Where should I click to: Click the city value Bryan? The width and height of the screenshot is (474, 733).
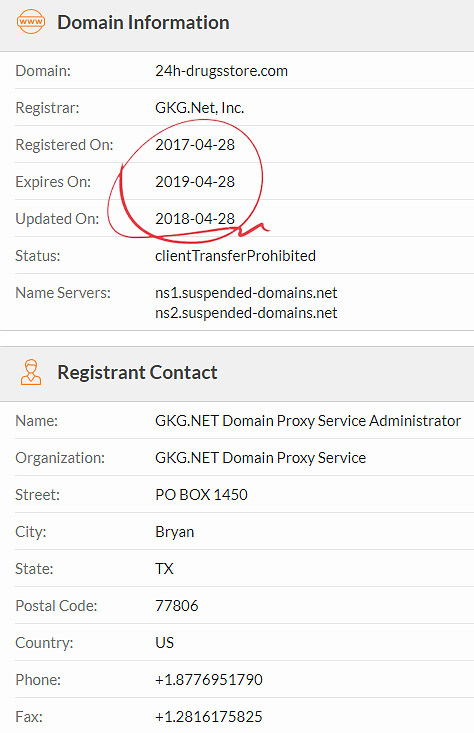pyautogui.click(x=174, y=532)
